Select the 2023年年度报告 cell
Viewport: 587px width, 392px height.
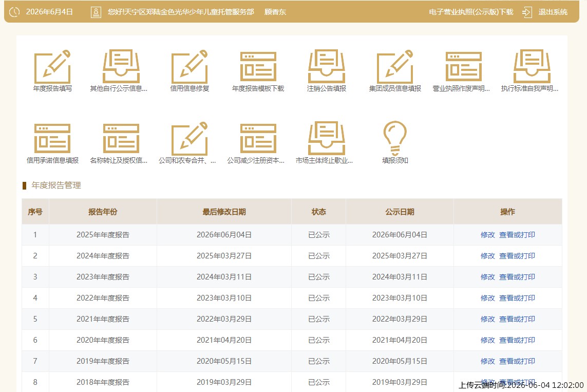103,277
